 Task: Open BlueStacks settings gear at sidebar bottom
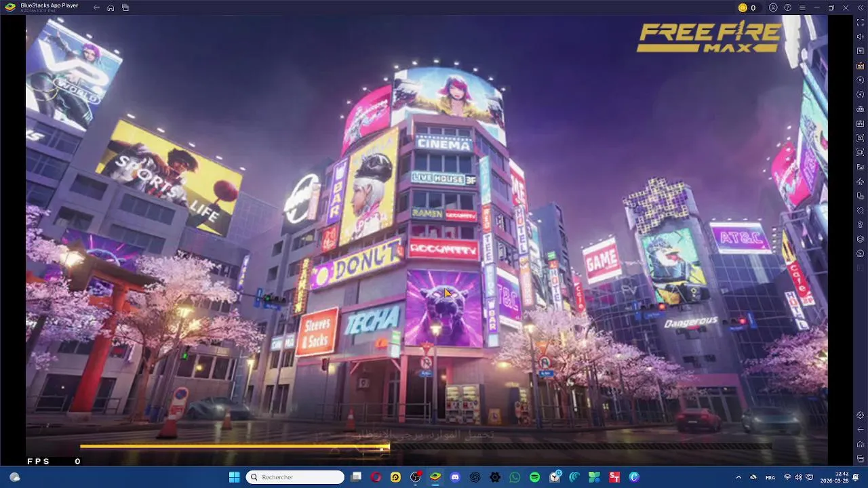pos(861,415)
